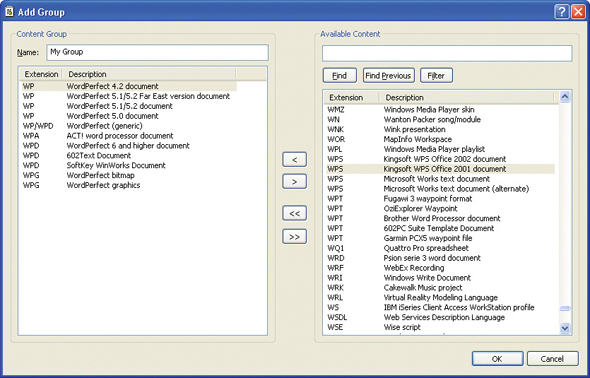Select ACT! word processor document row

128,136
